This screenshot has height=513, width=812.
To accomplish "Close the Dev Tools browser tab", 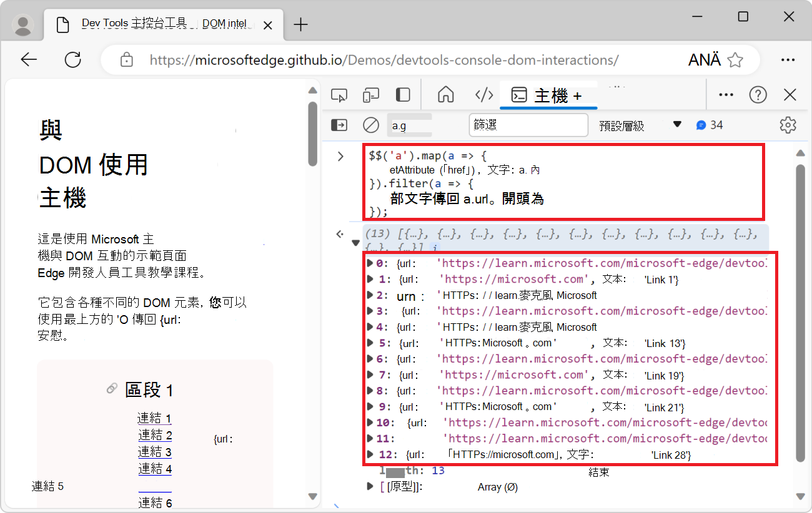I will click(268, 26).
